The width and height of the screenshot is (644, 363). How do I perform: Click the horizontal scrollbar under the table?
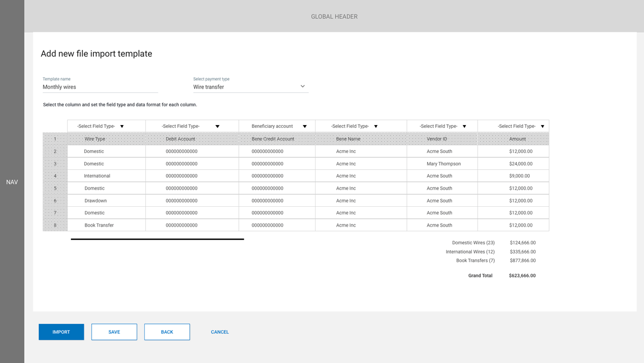(157, 239)
